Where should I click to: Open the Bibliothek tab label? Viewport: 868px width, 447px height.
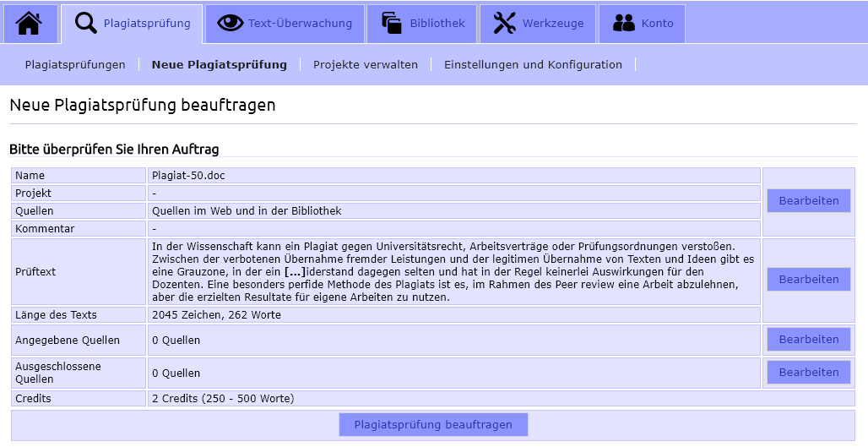coord(437,24)
